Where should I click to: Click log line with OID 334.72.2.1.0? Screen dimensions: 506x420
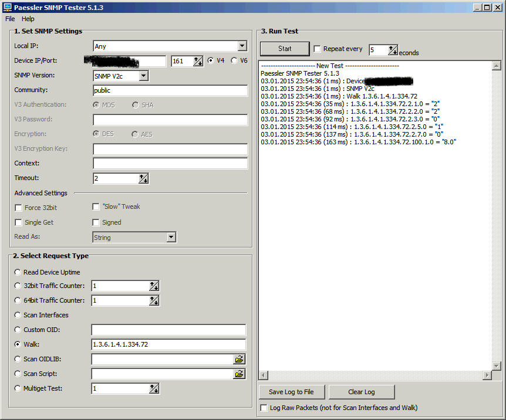tap(350, 104)
